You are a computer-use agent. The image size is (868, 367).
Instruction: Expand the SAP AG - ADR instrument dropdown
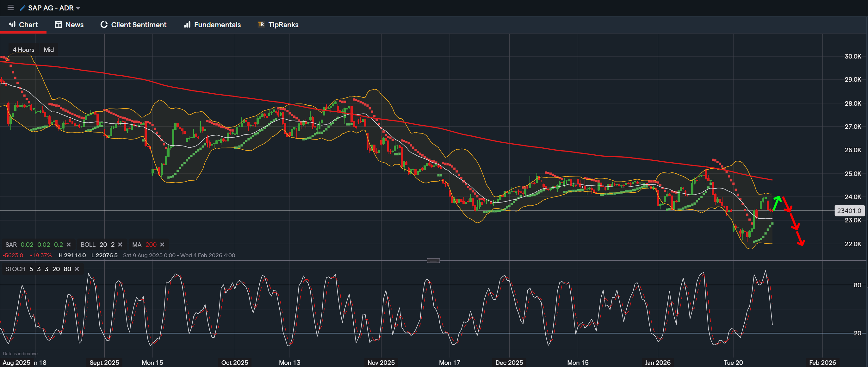(78, 8)
